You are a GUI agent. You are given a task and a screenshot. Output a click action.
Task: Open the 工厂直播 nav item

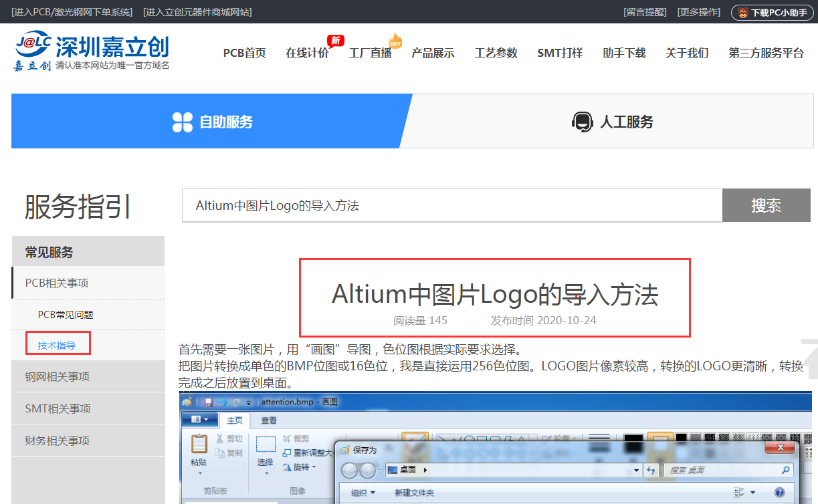pyautogui.click(x=370, y=53)
